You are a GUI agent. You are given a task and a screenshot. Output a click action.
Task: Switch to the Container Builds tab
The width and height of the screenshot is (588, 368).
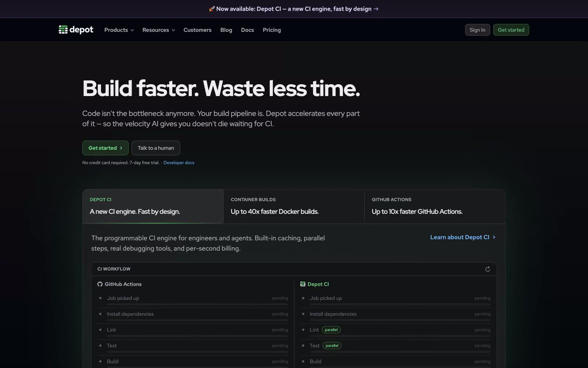point(294,206)
